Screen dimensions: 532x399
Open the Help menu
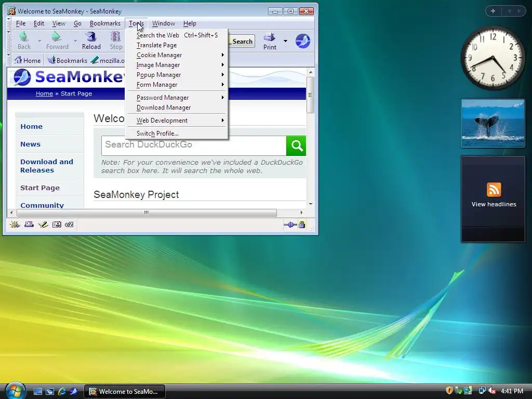tap(190, 23)
